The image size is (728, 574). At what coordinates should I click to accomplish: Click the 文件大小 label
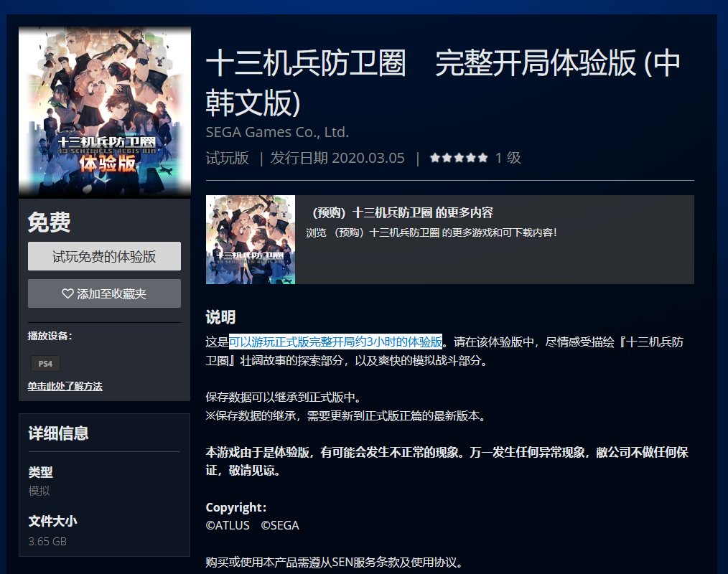pos(52,521)
